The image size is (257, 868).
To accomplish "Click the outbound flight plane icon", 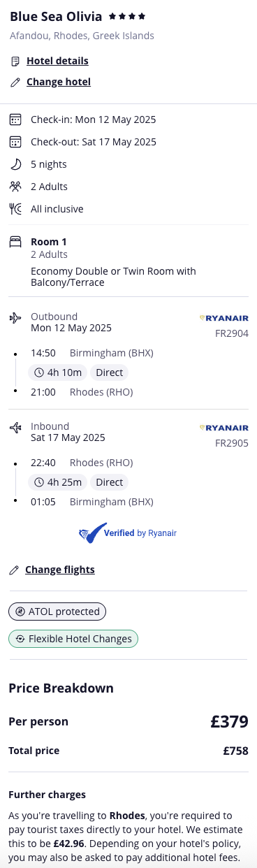I will tap(15, 318).
